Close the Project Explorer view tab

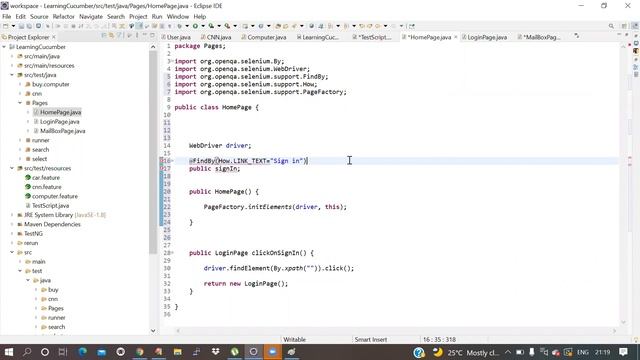(53, 37)
